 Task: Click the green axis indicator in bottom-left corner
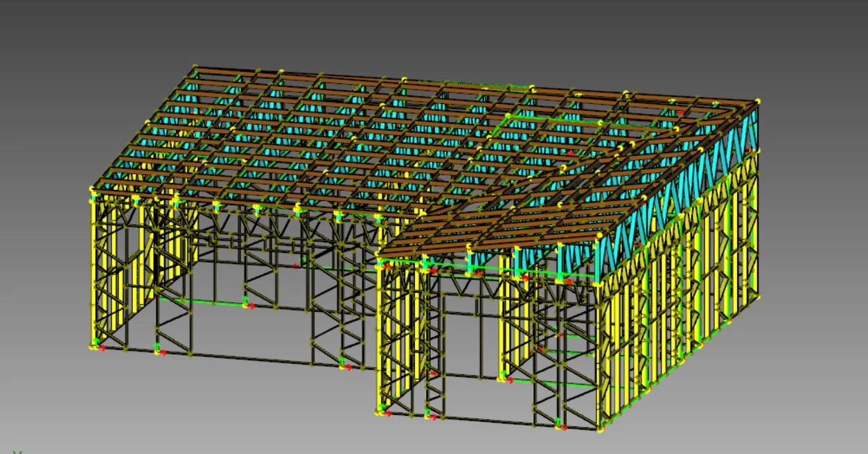pos(18,452)
